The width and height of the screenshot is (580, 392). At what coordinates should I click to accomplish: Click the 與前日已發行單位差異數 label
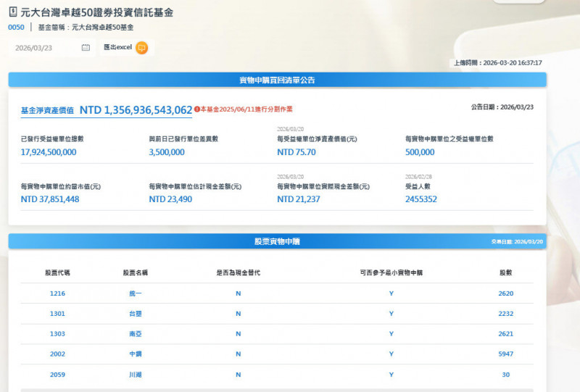(183, 138)
